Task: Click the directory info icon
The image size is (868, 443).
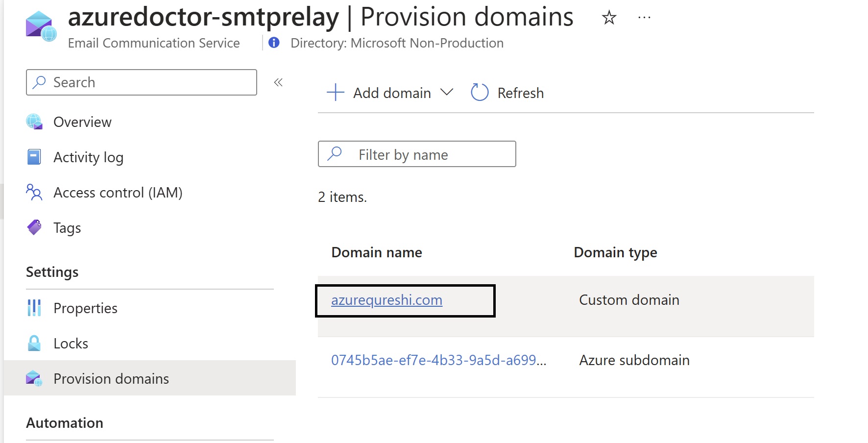Action: coord(274,43)
